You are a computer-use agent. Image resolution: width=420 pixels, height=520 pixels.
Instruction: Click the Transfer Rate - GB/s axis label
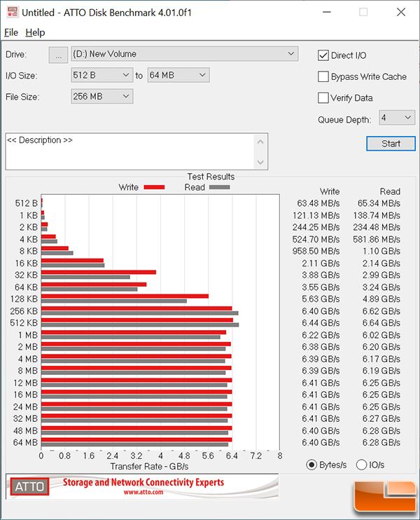(x=149, y=466)
